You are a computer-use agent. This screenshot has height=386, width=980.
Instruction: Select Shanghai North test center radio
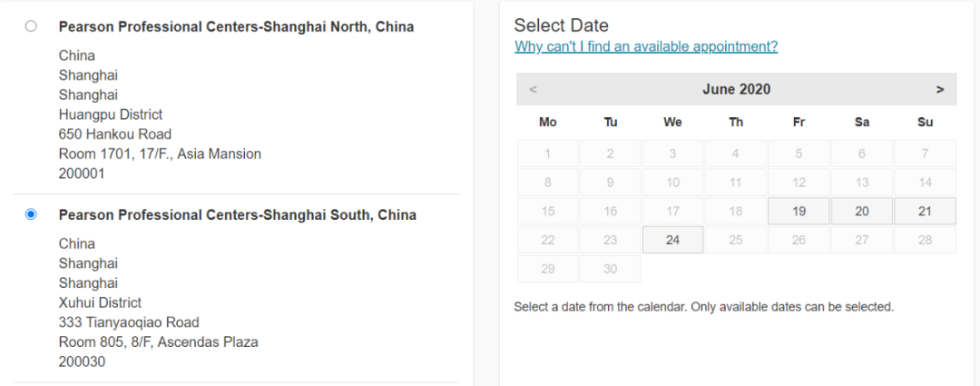[31, 26]
